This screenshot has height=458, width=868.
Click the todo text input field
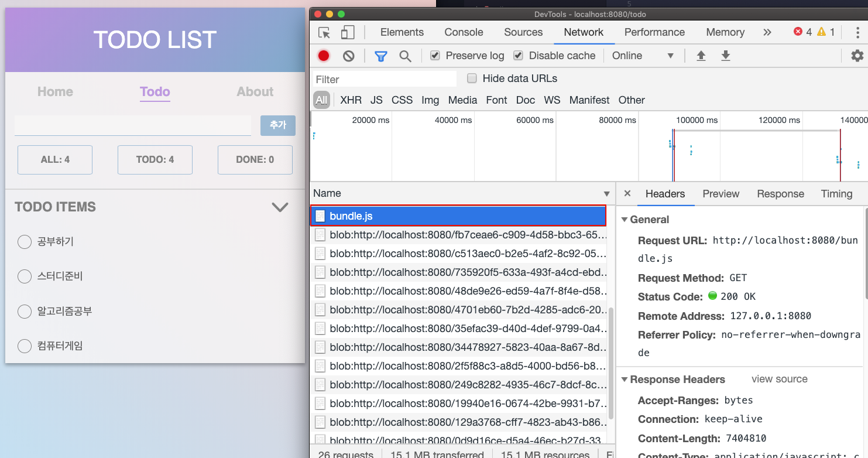(133, 126)
